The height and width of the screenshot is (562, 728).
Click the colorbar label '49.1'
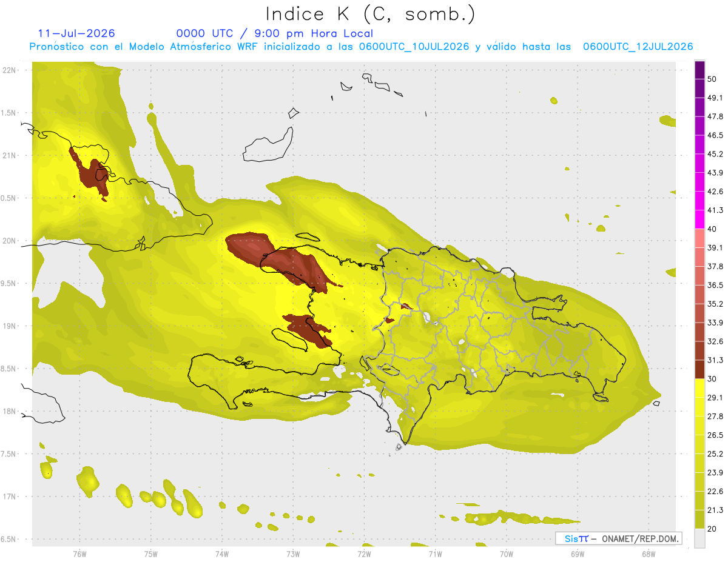[715, 98]
